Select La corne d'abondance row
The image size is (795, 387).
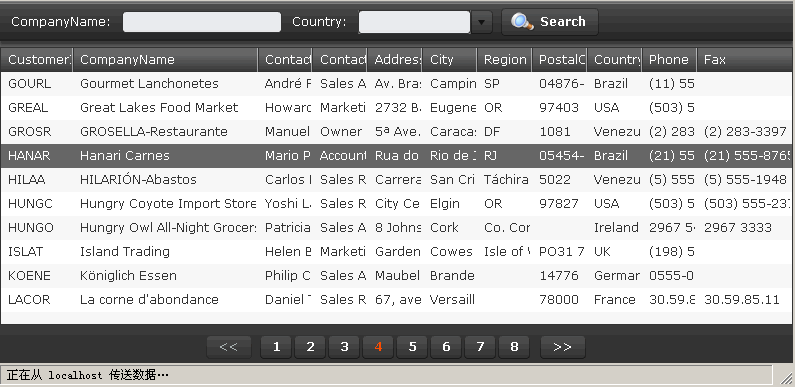(x=397, y=300)
